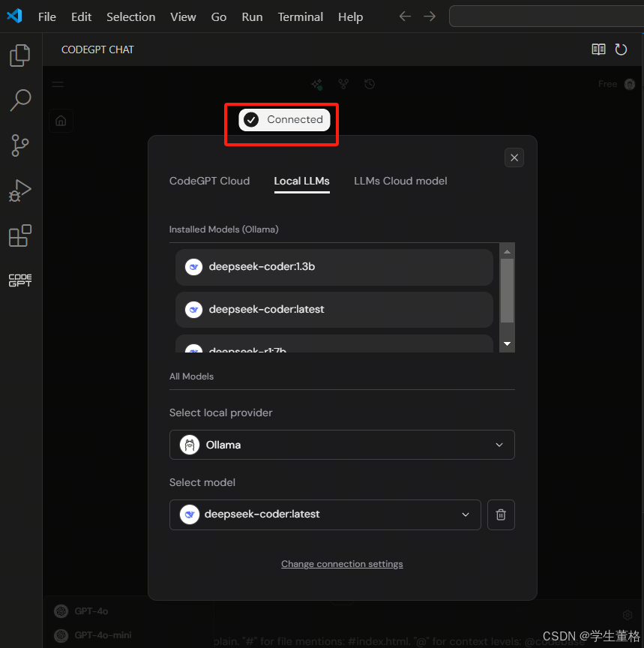Screen dimensions: 644x648
Task: Click the settings gear icon at bottom right
Action: pos(628,615)
